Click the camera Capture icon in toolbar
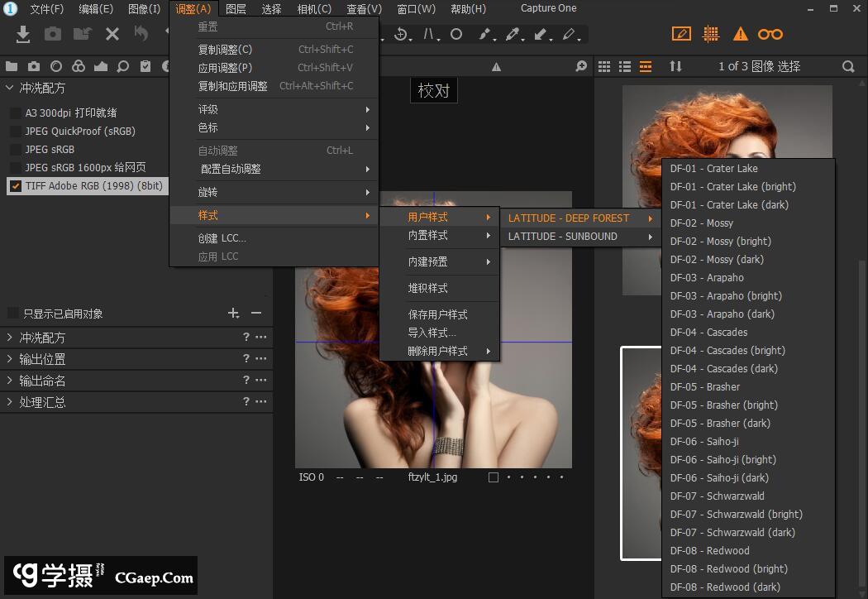868x599 pixels. [53, 34]
